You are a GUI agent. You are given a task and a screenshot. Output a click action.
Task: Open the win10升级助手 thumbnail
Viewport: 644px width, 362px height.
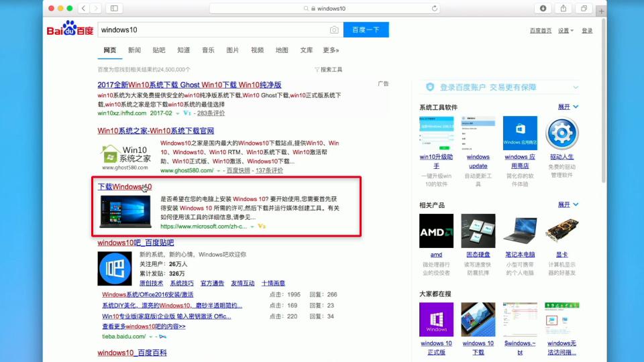[436, 133]
